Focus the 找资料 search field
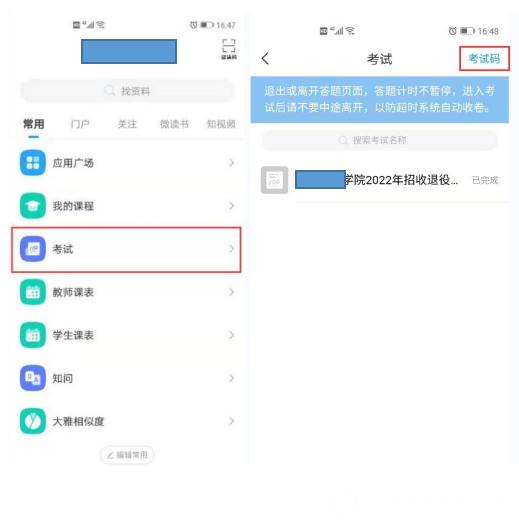This screenshot has width=519, height=530. [x=127, y=91]
